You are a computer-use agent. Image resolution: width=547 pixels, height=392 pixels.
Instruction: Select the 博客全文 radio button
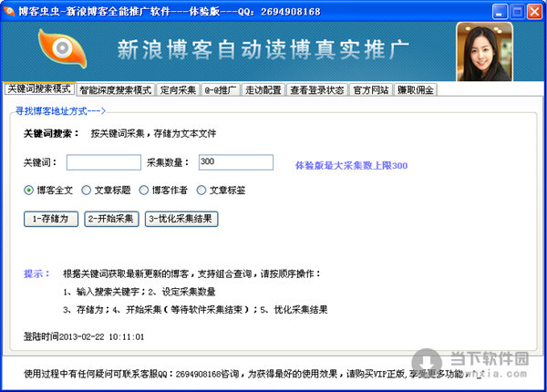[28, 190]
